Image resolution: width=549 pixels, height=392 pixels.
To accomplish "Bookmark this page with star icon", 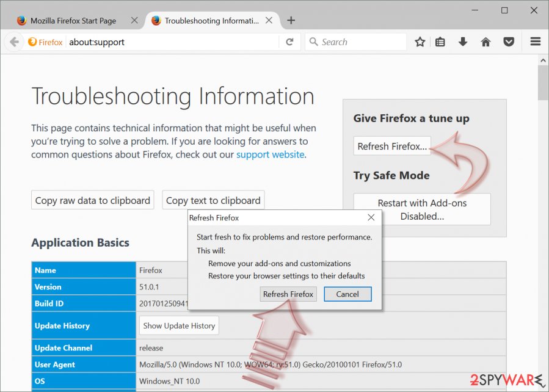I will point(420,42).
